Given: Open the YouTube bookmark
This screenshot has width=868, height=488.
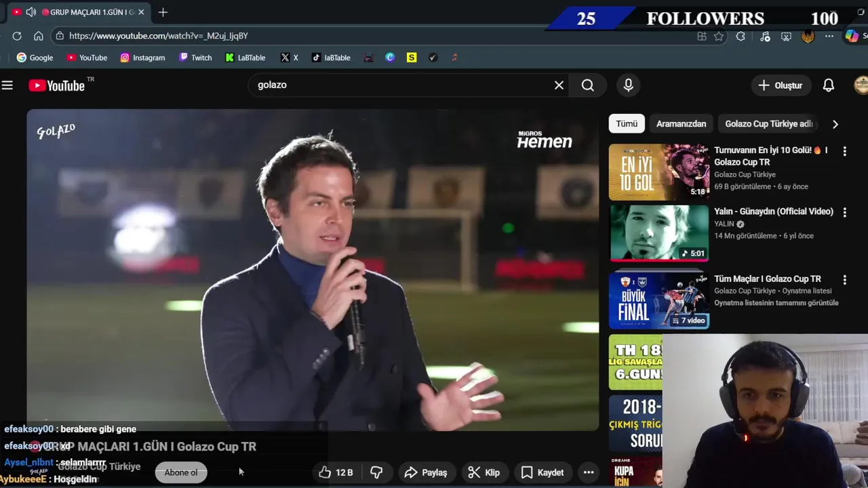Looking at the screenshot, I should (x=87, y=58).
